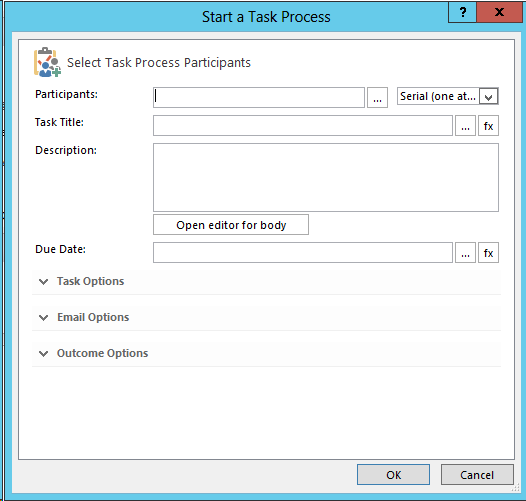This screenshot has width=526, height=501.
Task: Close the Start a Task Process dialog
Action: 499,12
